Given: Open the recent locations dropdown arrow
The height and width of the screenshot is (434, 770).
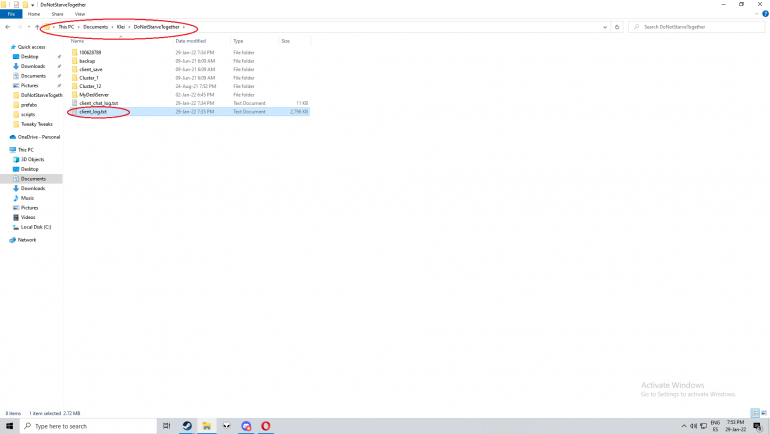Looking at the screenshot, I should click(29, 27).
